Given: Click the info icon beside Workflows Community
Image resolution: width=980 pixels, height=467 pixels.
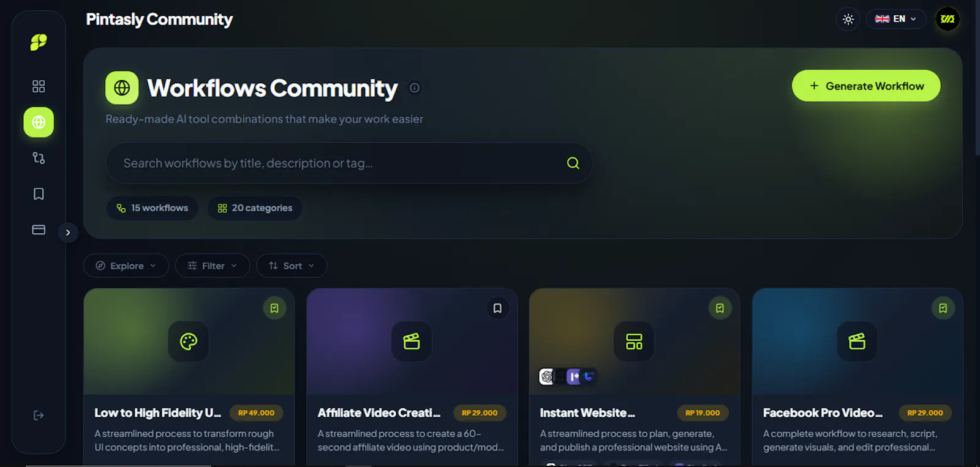Looking at the screenshot, I should [x=415, y=88].
